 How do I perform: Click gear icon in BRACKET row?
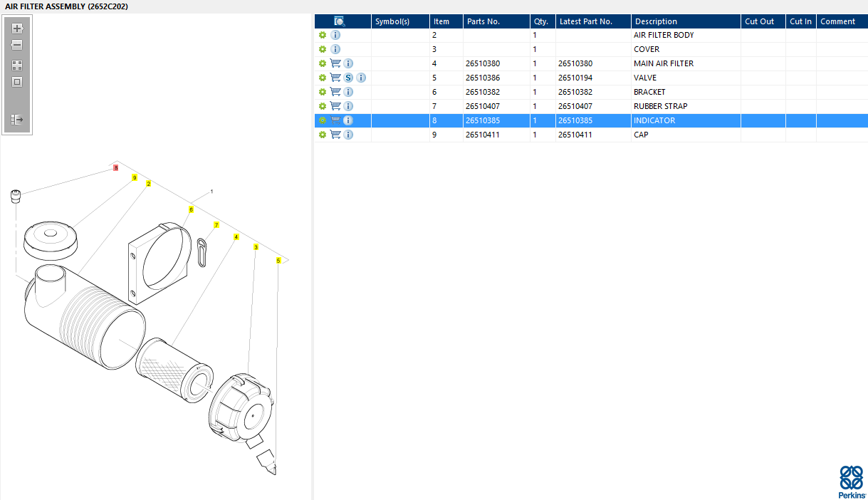tap(322, 92)
